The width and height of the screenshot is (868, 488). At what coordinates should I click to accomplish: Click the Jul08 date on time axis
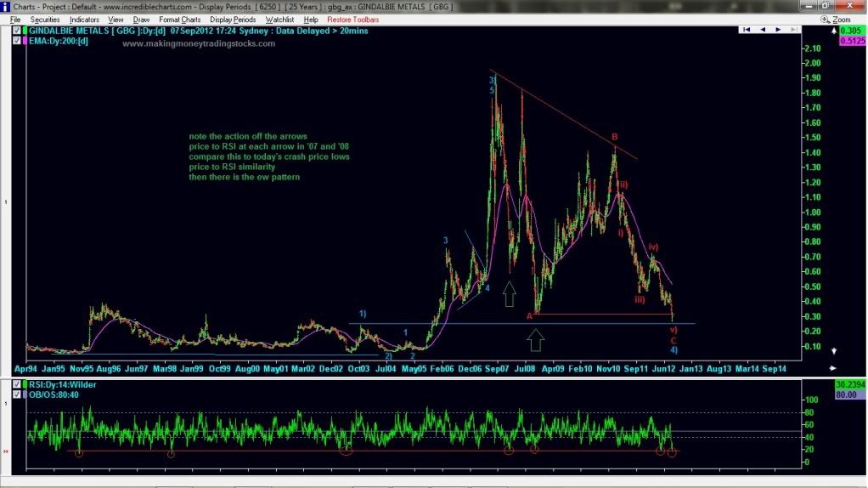tap(525, 369)
